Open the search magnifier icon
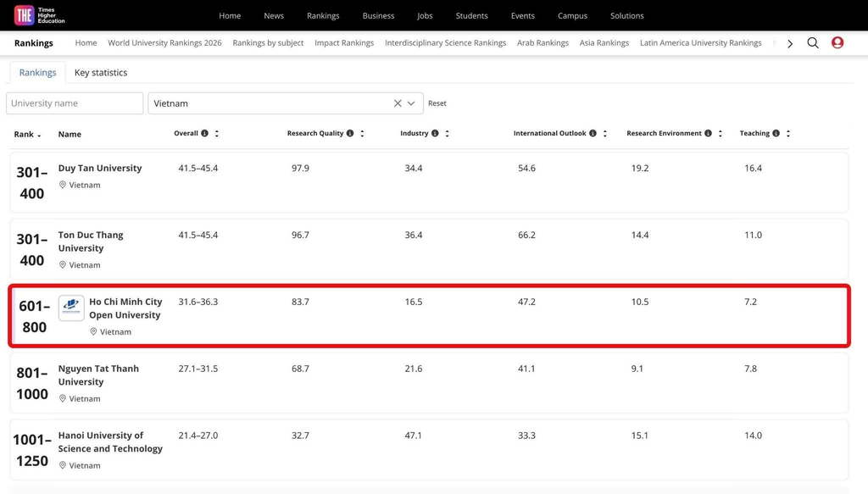 (813, 43)
